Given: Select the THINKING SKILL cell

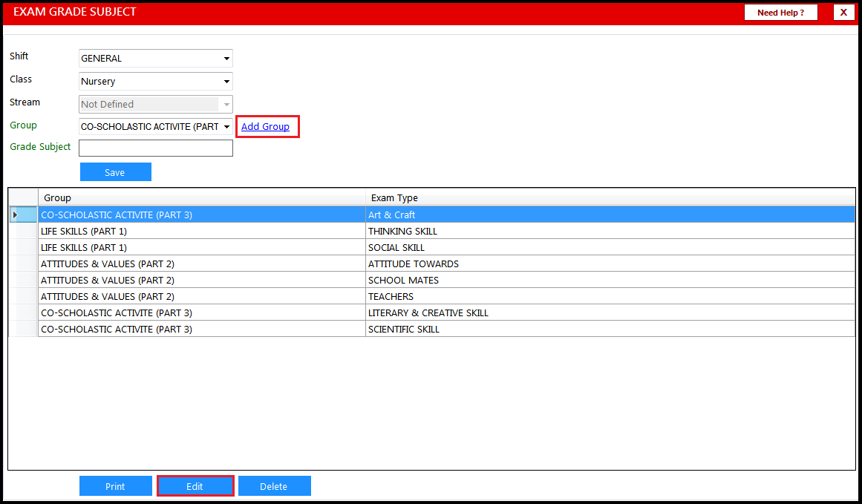Looking at the screenshot, I should click(x=610, y=231).
